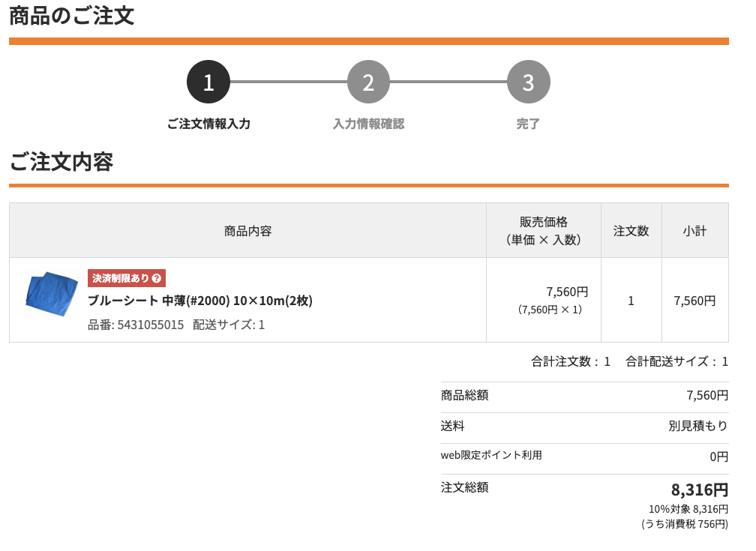Click step 1 circle in progress indicator

[x=208, y=82]
